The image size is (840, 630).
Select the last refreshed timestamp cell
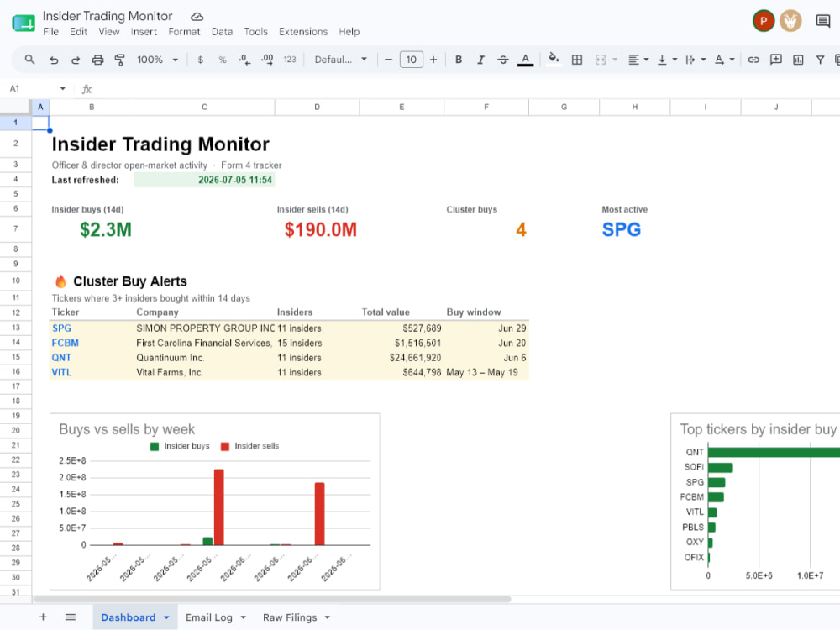pyautogui.click(x=204, y=180)
